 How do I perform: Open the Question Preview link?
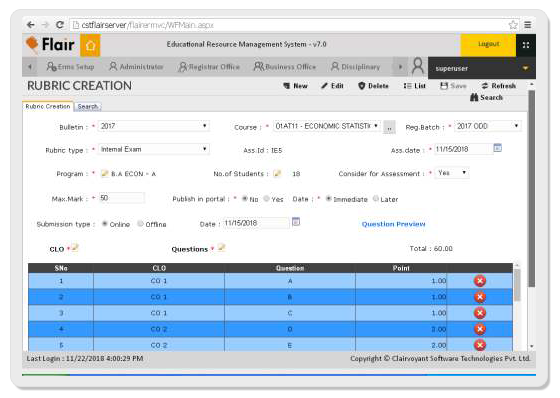[x=393, y=224]
